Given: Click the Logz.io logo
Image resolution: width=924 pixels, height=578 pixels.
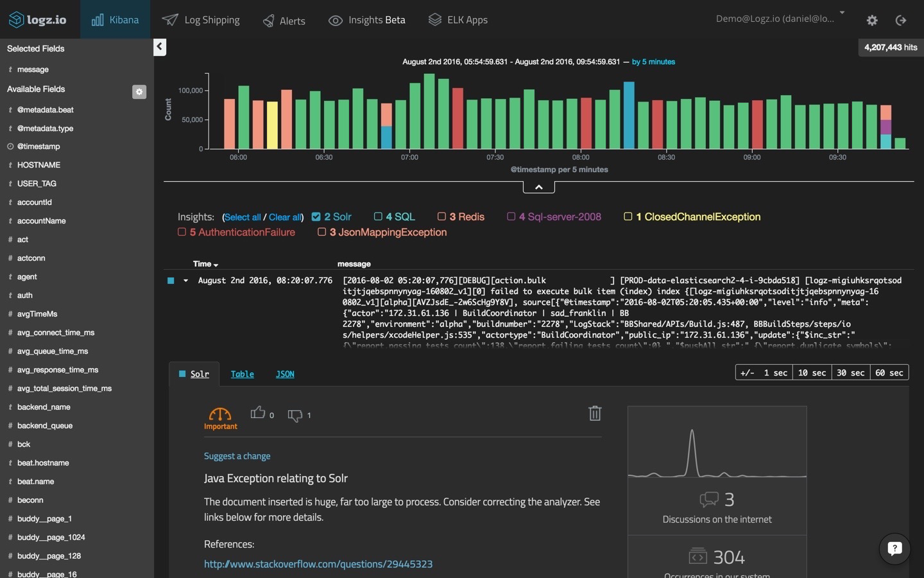Looking at the screenshot, I should tap(37, 20).
